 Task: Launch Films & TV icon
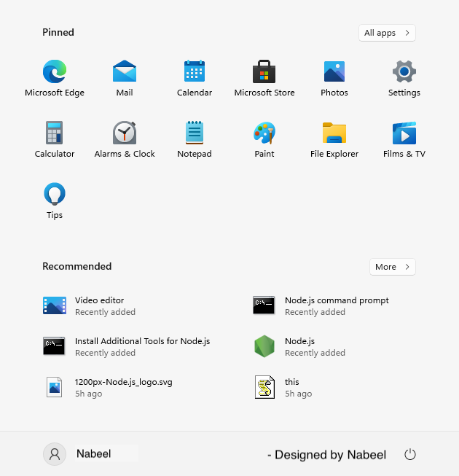(x=404, y=133)
